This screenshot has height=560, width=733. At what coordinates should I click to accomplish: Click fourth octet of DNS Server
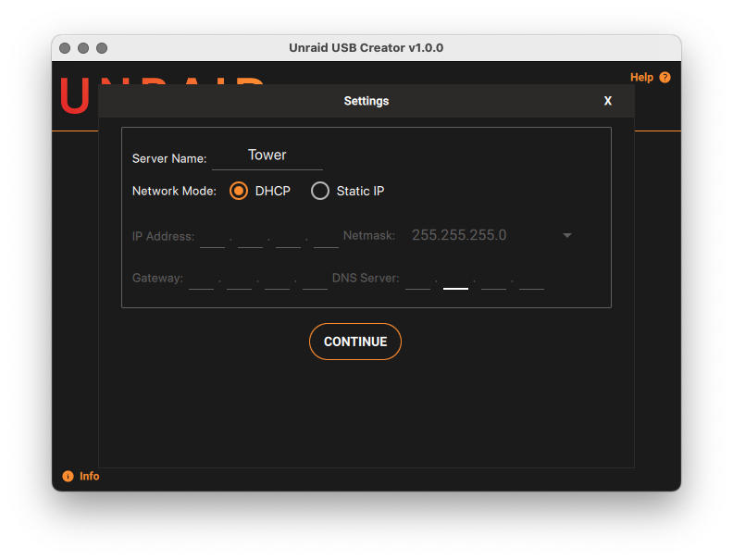(x=531, y=280)
